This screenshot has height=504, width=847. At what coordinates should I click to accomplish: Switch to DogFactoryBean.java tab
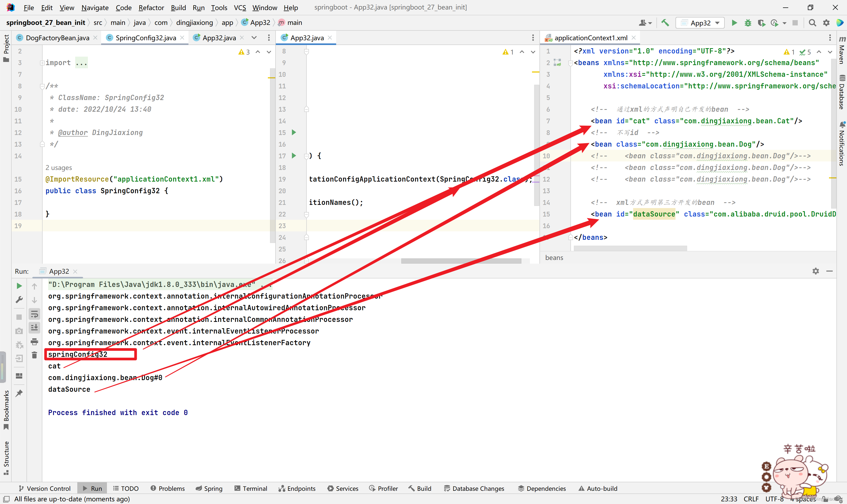click(x=57, y=38)
